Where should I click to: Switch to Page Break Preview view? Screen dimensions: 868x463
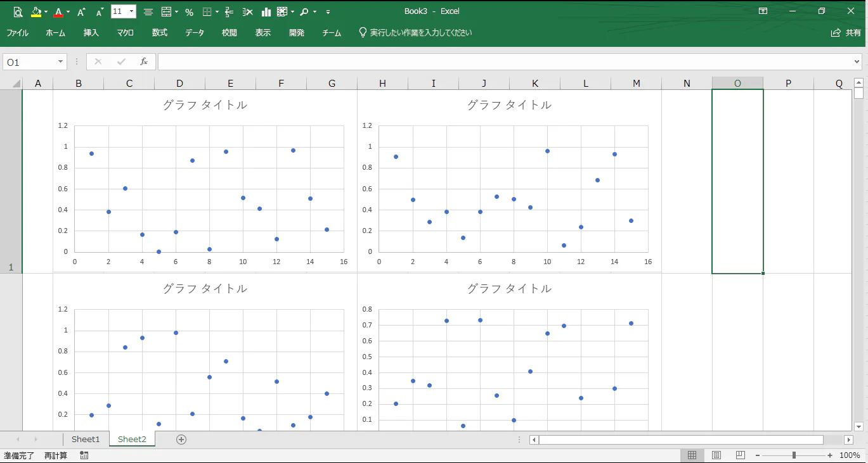click(x=741, y=455)
